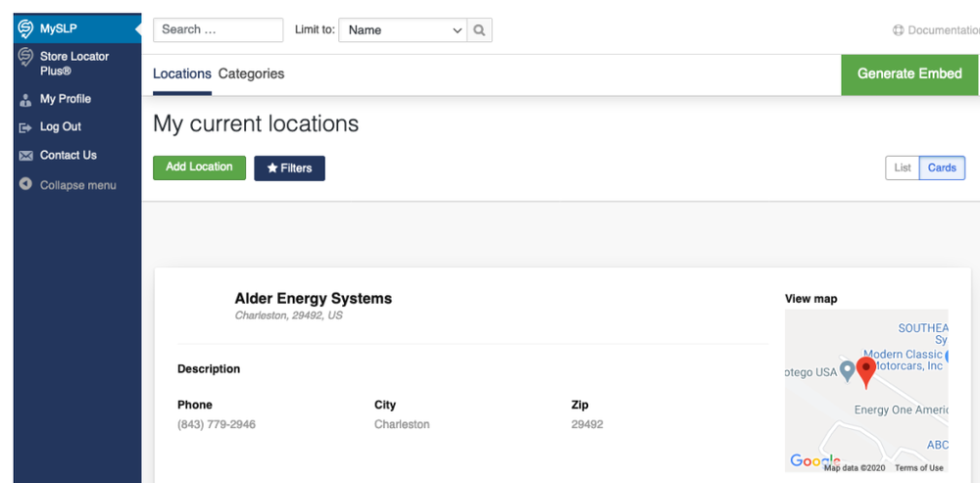The height and width of the screenshot is (483, 980).
Task: Click the Generate Embed button
Action: pyautogui.click(x=909, y=74)
